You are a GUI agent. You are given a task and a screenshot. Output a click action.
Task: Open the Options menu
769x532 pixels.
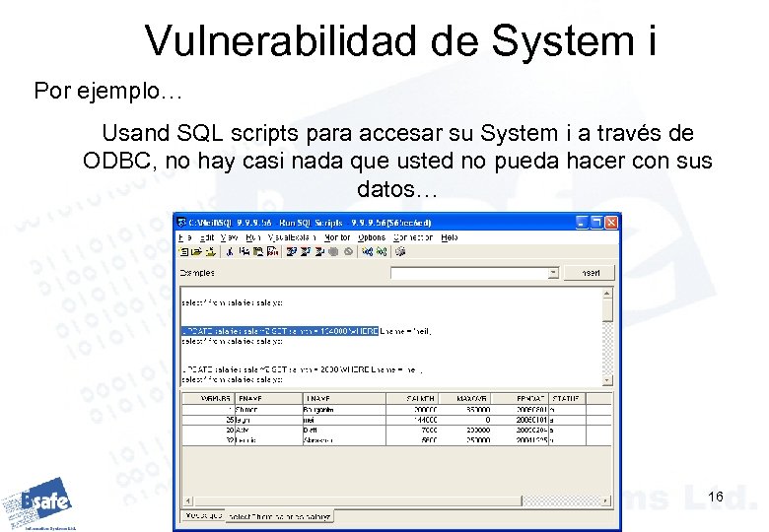(372, 237)
